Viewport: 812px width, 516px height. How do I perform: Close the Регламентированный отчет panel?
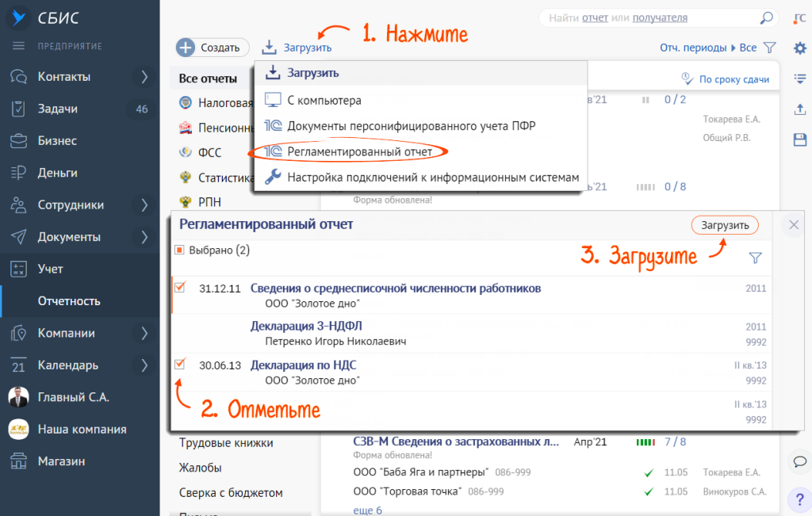point(793,224)
